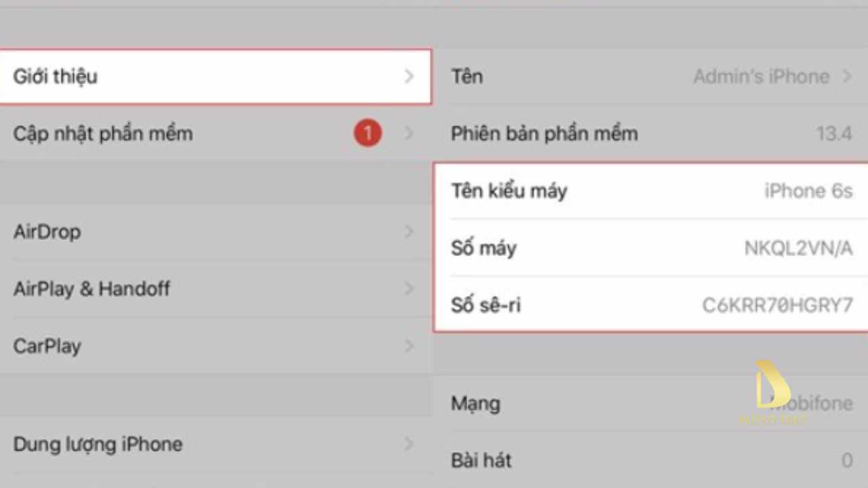Tap the songs count value 0
The height and width of the screenshot is (488, 868).
click(847, 462)
